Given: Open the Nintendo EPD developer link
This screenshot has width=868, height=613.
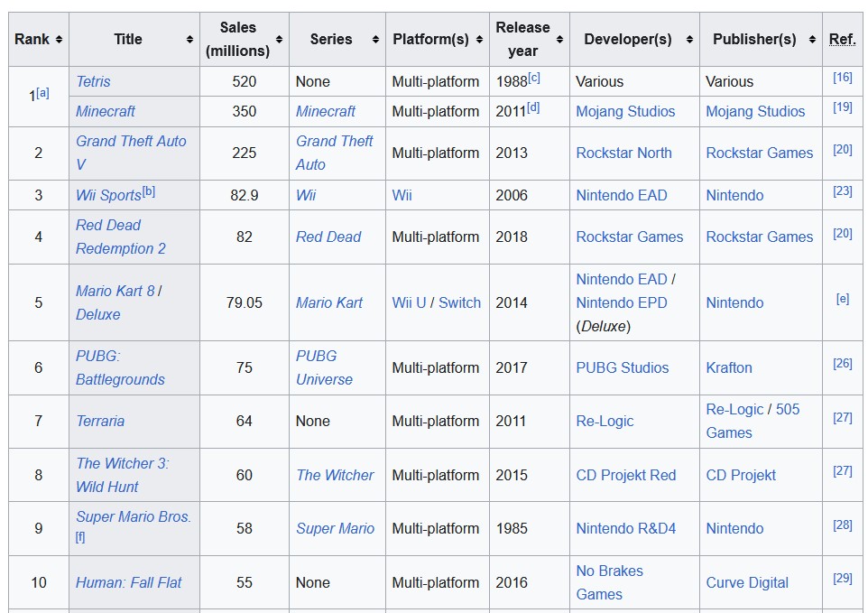Looking at the screenshot, I should tap(622, 303).
